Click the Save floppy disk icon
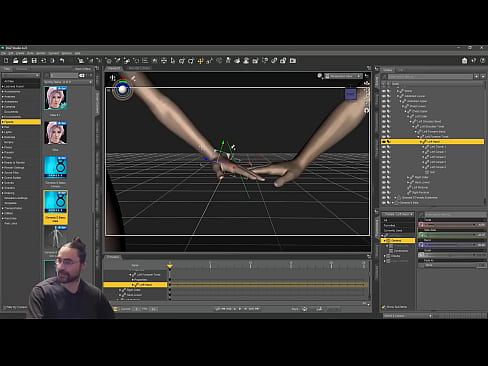The height and width of the screenshot is (366, 488). [x=34, y=61]
